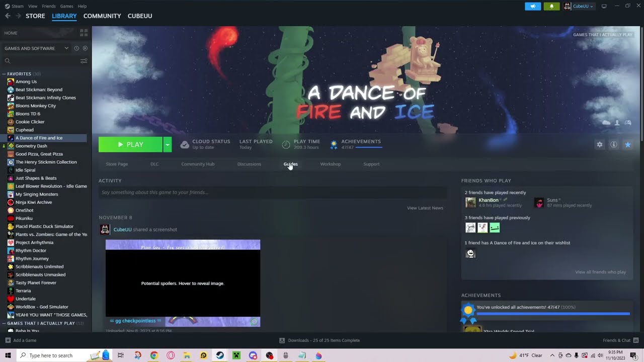
Task: Click View all friends who play
Action: pos(600,272)
